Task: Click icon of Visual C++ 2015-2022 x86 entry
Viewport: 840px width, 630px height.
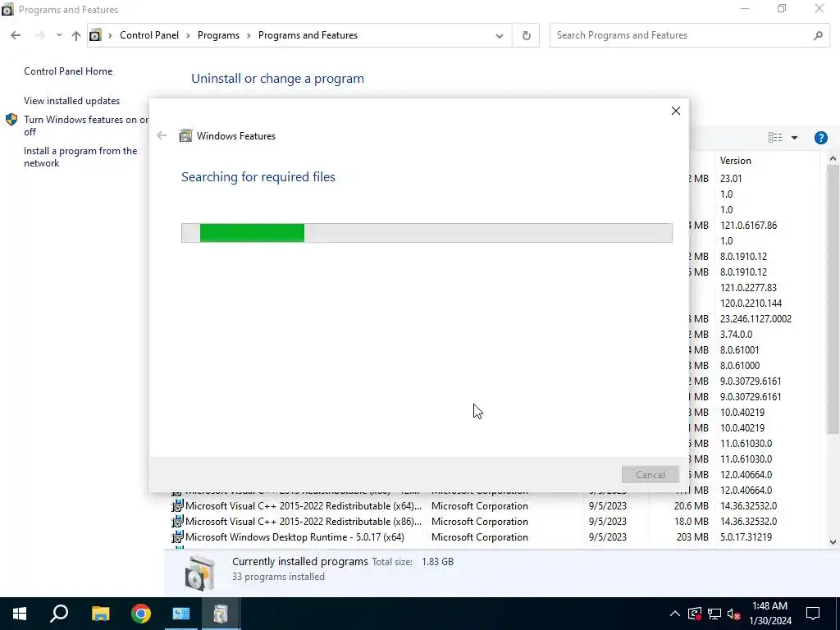Action: point(177,521)
